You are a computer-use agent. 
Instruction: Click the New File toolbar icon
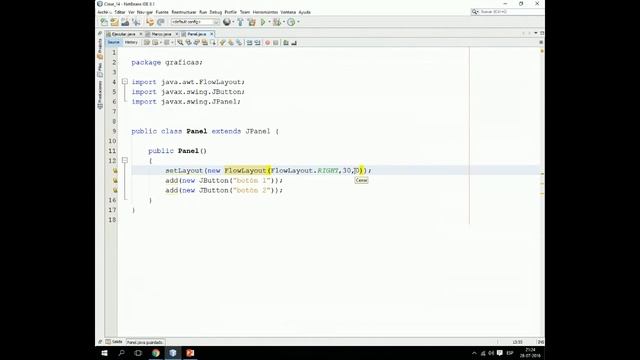[104, 22]
